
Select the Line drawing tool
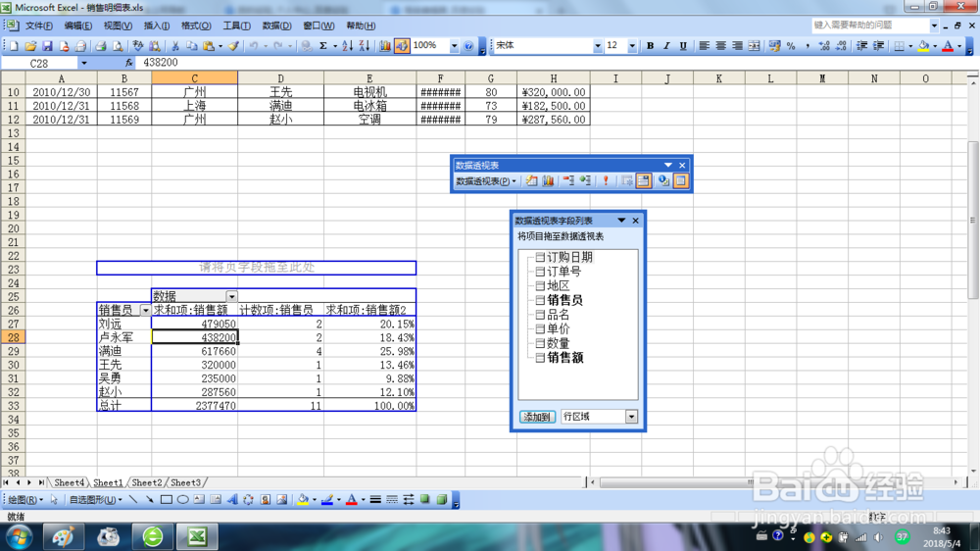[133, 500]
